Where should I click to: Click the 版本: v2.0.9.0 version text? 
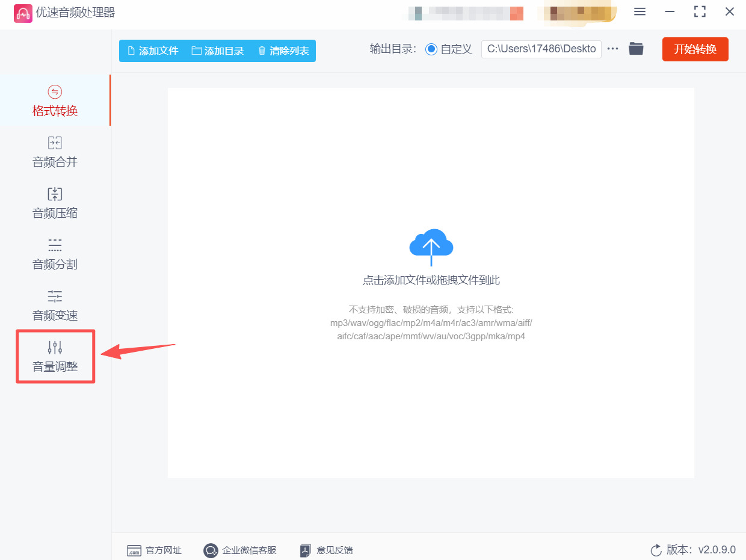pyautogui.click(x=701, y=550)
